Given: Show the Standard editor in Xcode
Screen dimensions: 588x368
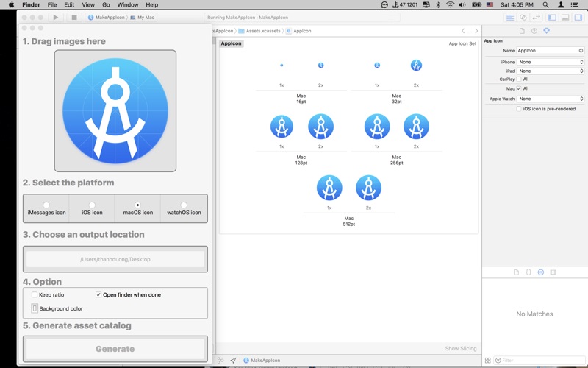Looking at the screenshot, I should [510, 17].
